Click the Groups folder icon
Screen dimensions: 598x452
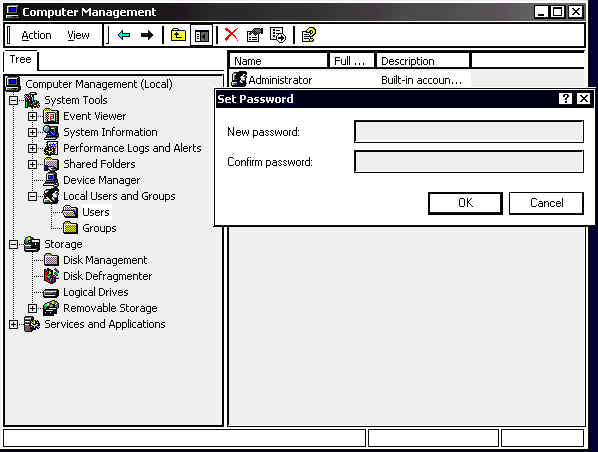tap(70, 228)
